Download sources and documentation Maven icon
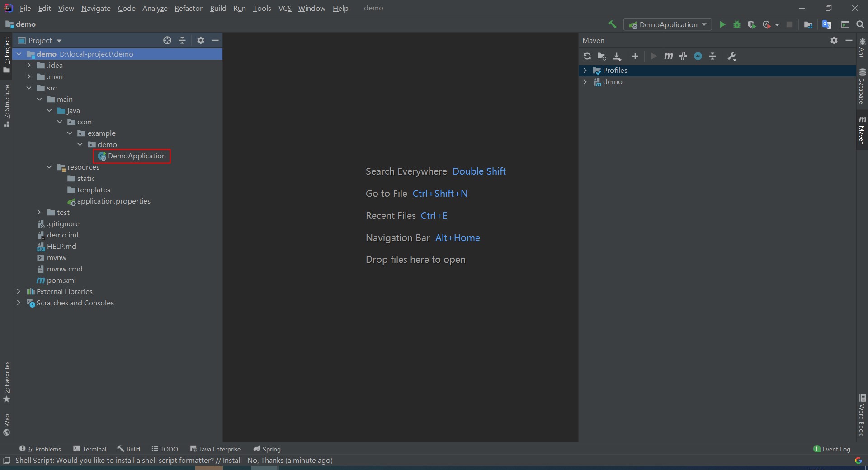 (617, 56)
